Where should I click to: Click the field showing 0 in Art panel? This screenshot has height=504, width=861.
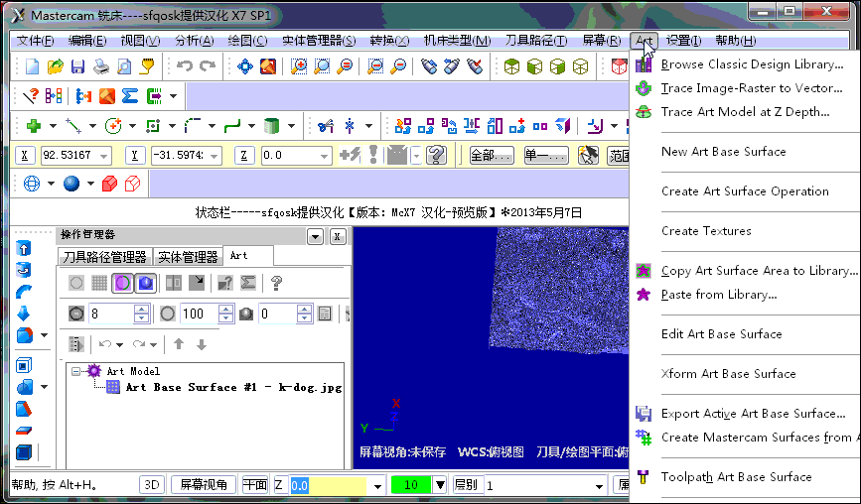(x=277, y=314)
